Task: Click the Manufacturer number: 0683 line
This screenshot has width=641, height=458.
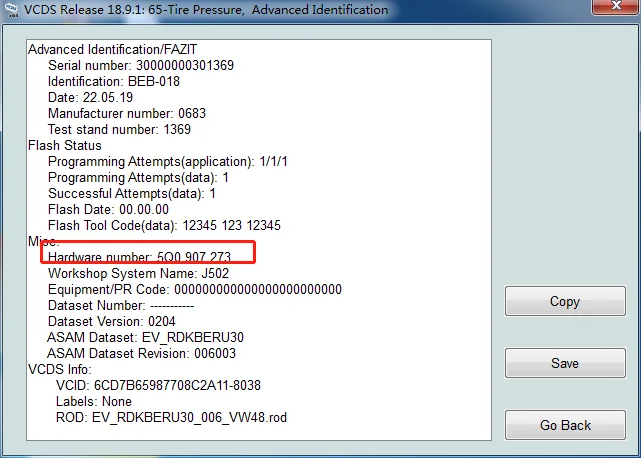Action: click(x=127, y=113)
